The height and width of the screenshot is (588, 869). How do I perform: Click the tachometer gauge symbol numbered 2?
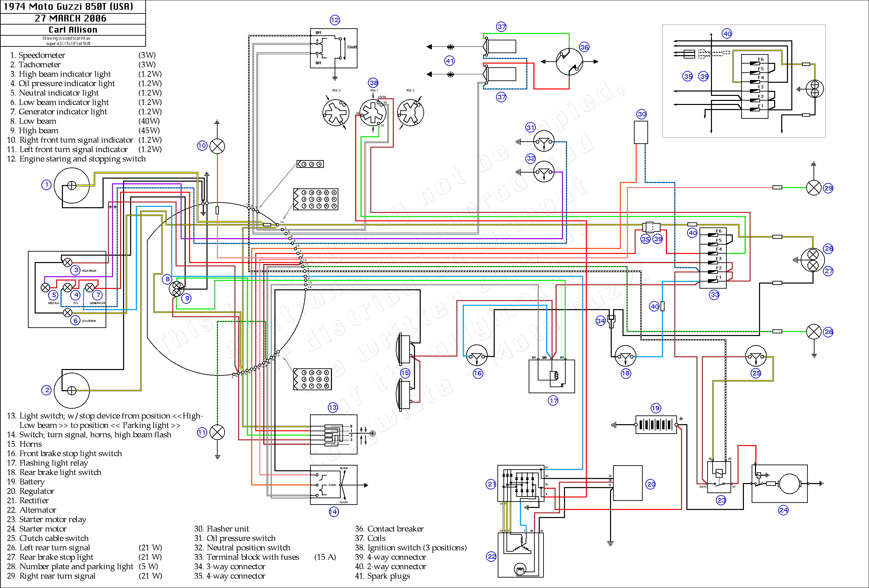[x=72, y=391]
